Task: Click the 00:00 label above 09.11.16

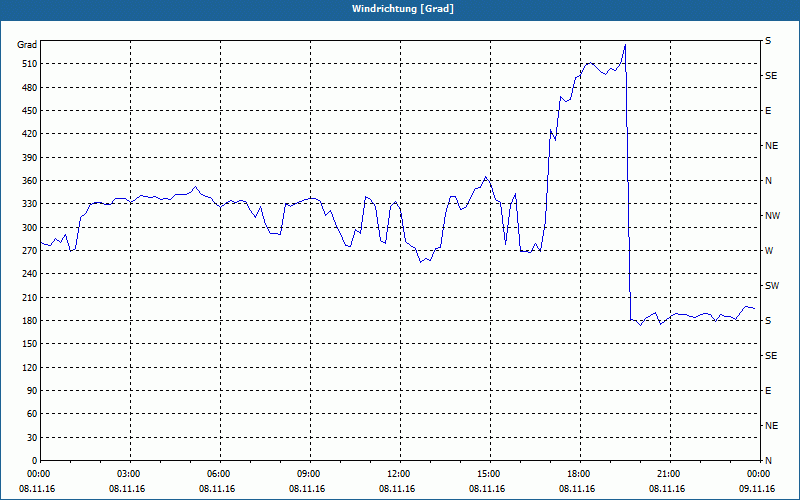Action: click(758, 473)
